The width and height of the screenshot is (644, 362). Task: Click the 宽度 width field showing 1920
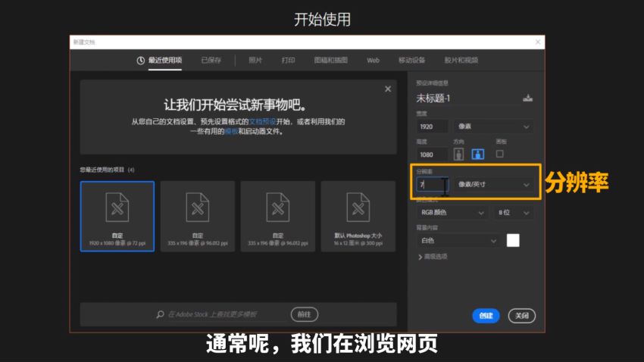(x=432, y=126)
